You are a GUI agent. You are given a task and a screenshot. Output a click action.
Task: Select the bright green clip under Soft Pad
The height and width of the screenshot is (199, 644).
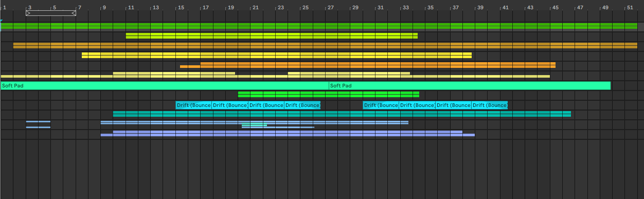(x=329, y=94)
